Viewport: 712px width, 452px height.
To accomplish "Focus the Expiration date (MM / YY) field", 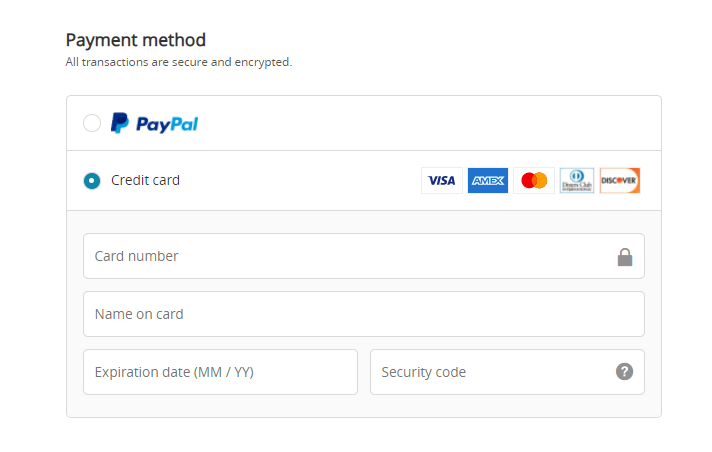I will tap(220, 372).
